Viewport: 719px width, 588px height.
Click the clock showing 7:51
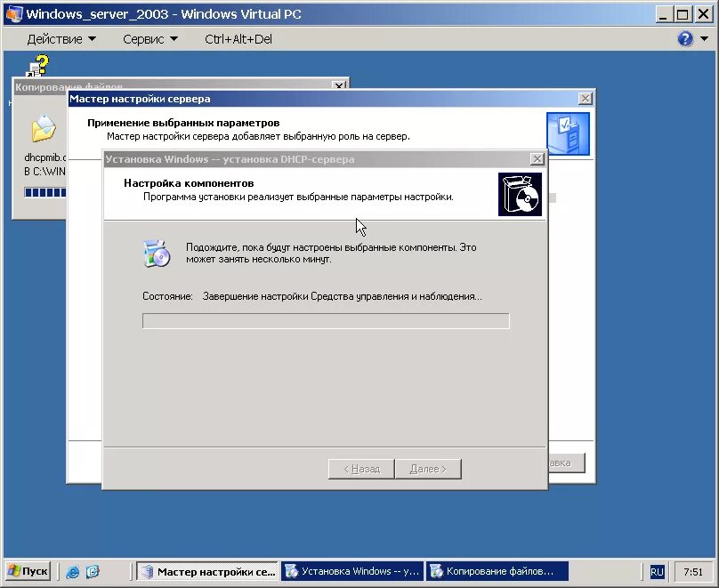693,572
